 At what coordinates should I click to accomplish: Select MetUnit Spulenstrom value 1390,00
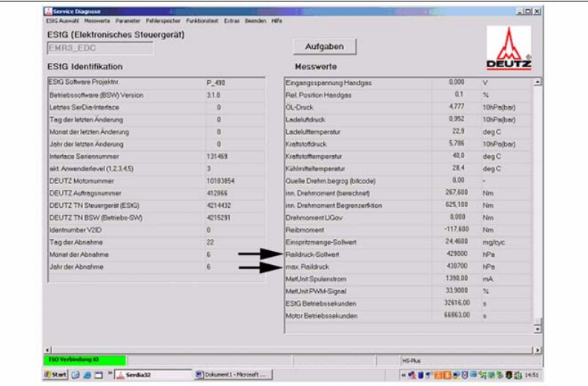click(x=456, y=278)
